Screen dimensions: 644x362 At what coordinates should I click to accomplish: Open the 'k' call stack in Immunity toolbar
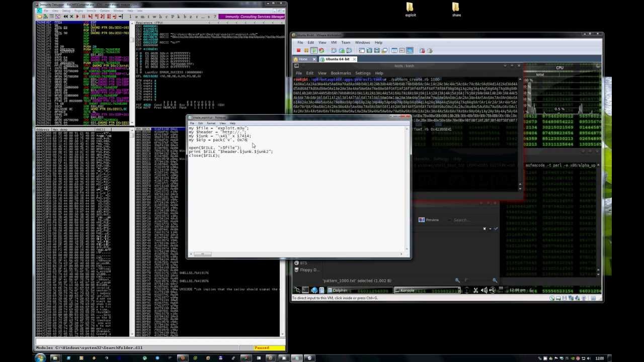179,17
